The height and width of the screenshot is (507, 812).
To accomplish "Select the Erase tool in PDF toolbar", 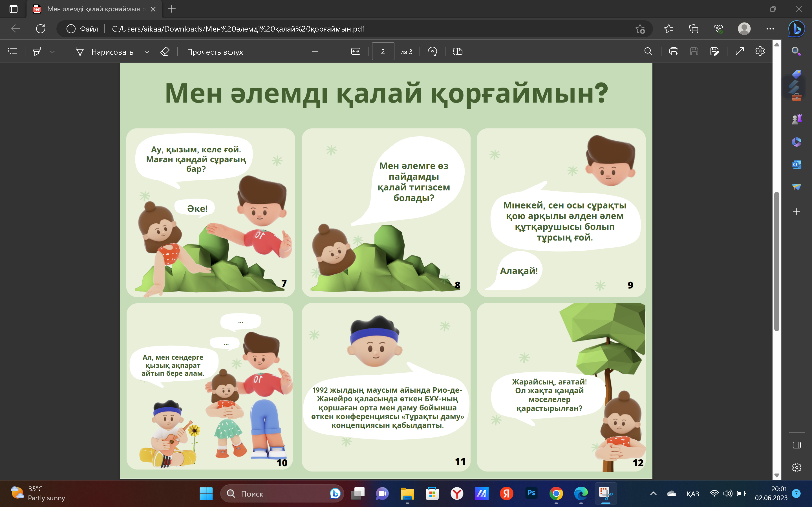I will click(x=165, y=51).
